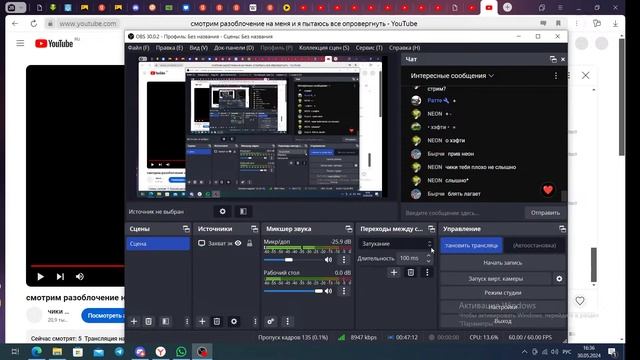Undock the Источники panel
The width and height of the screenshot is (640, 360).
click(254, 229)
